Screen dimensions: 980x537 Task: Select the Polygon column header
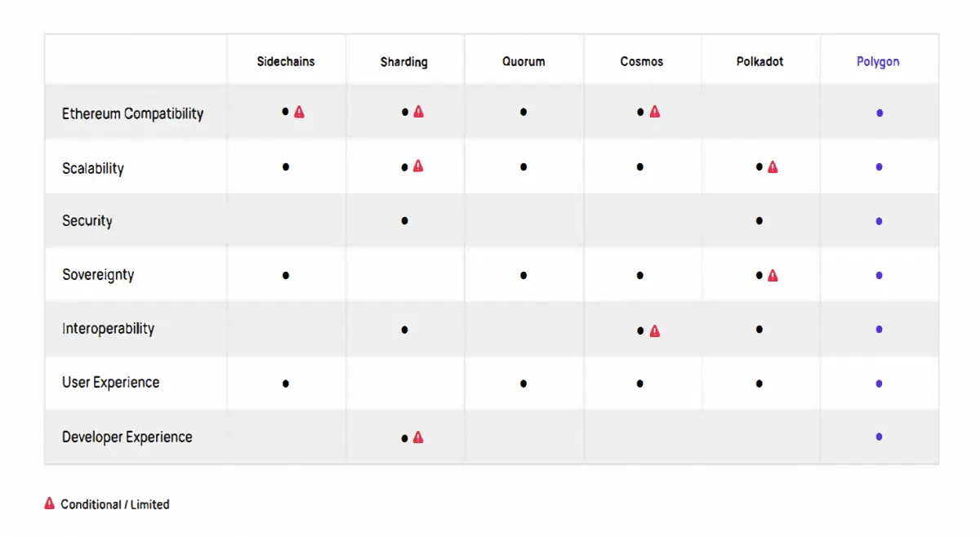878,62
